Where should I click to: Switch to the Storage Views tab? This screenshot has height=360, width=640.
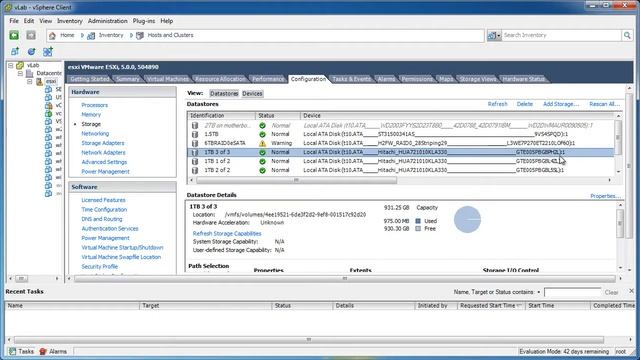[x=478, y=79]
